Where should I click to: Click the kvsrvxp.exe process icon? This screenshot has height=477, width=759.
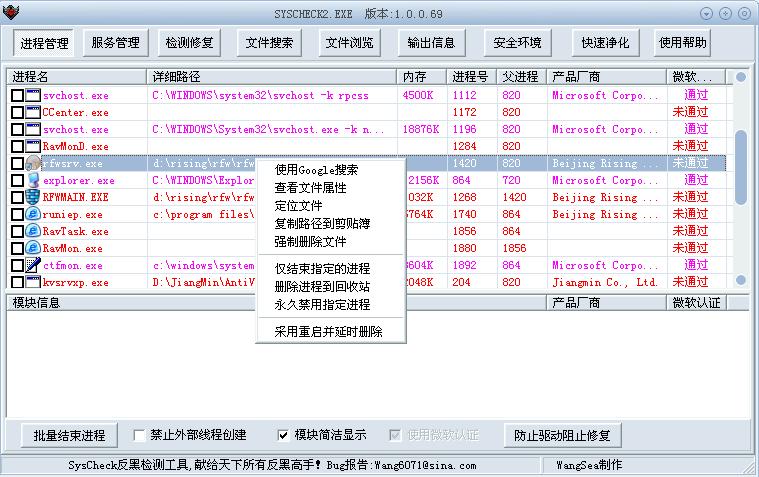(33, 282)
